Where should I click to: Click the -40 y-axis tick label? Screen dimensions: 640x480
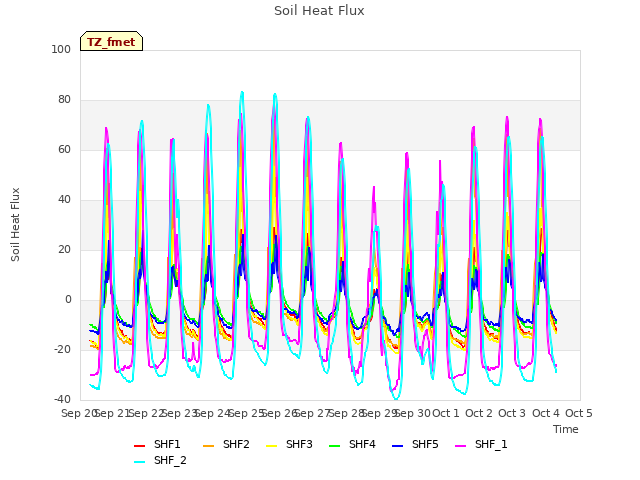pos(62,400)
